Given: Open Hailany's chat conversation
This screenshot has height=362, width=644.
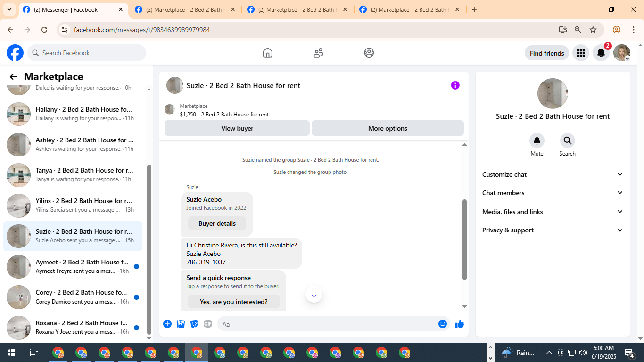Looking at the screenshot, I should (x=73, y=114).
